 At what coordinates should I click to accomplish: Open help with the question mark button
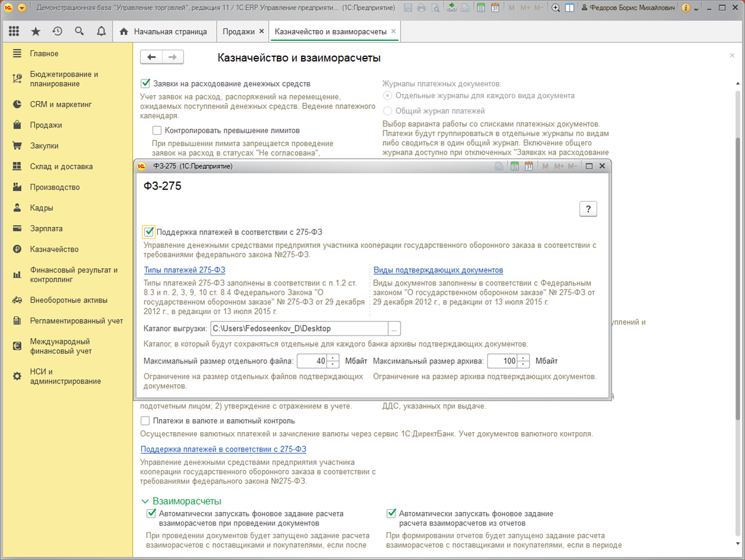tap(588, 209)
